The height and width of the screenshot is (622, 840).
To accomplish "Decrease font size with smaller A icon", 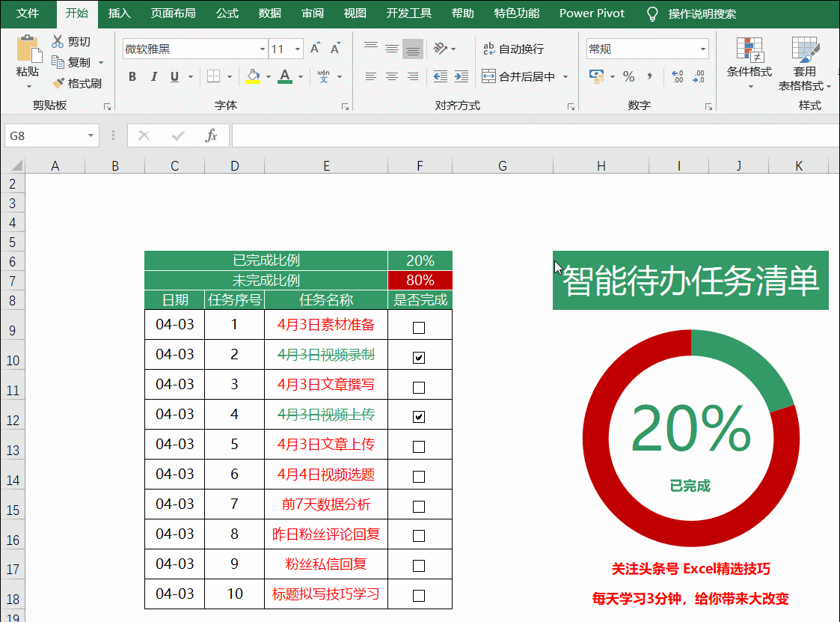I will coord(336,49).
